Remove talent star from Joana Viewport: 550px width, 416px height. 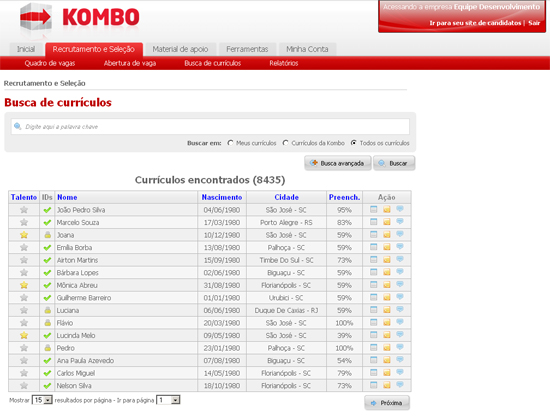[x=24, y=235]
